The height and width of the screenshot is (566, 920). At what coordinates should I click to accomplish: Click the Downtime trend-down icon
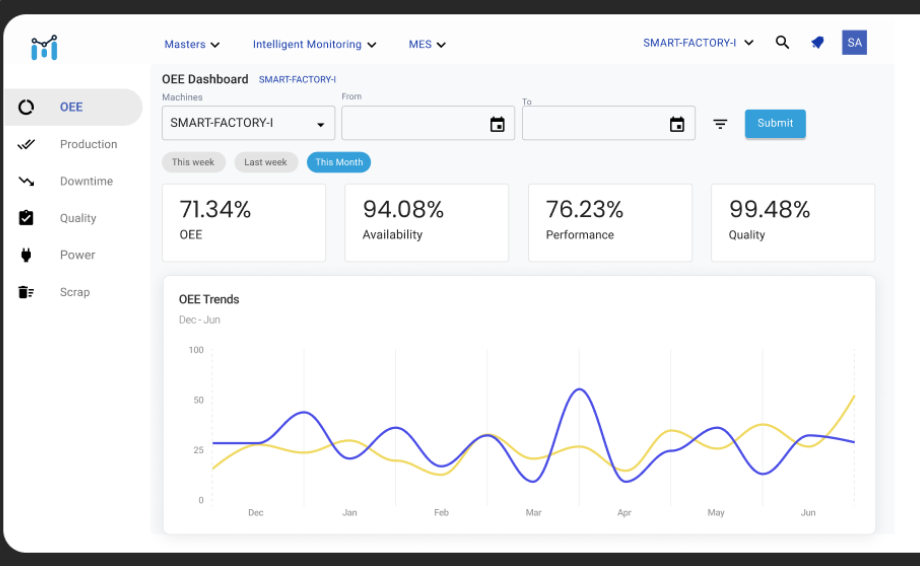pos(26,181)
